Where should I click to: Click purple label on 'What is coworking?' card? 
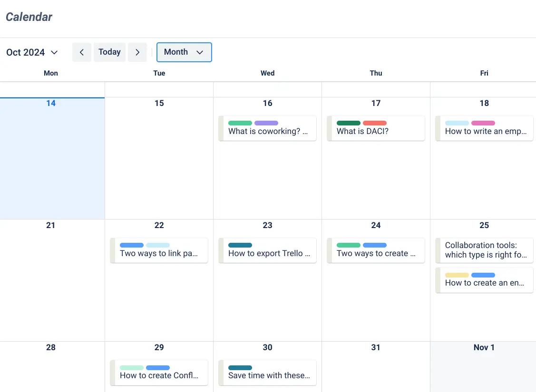[266, 123]
